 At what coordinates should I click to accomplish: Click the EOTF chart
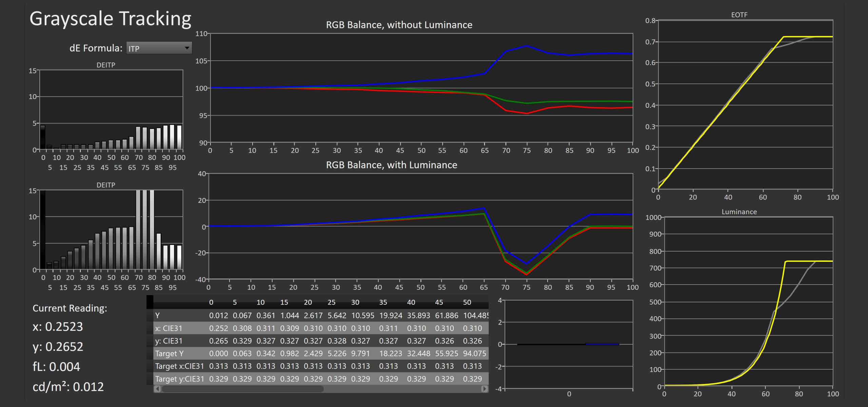(745, 104)
